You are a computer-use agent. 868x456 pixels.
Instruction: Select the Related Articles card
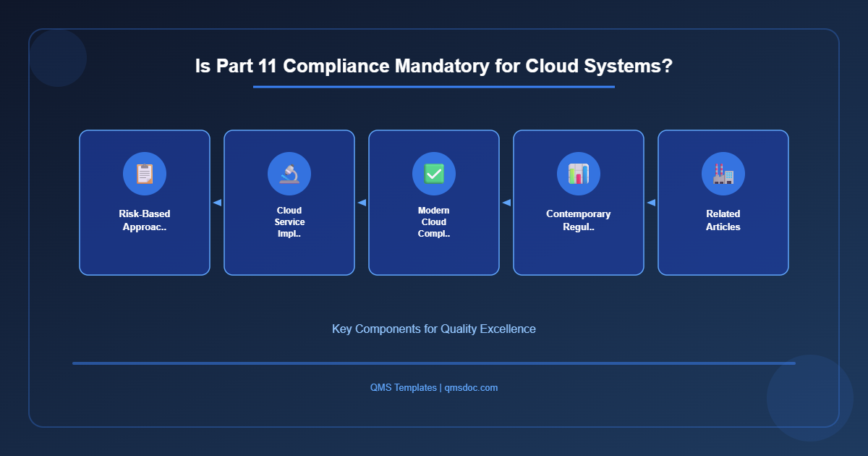[723, 203]
